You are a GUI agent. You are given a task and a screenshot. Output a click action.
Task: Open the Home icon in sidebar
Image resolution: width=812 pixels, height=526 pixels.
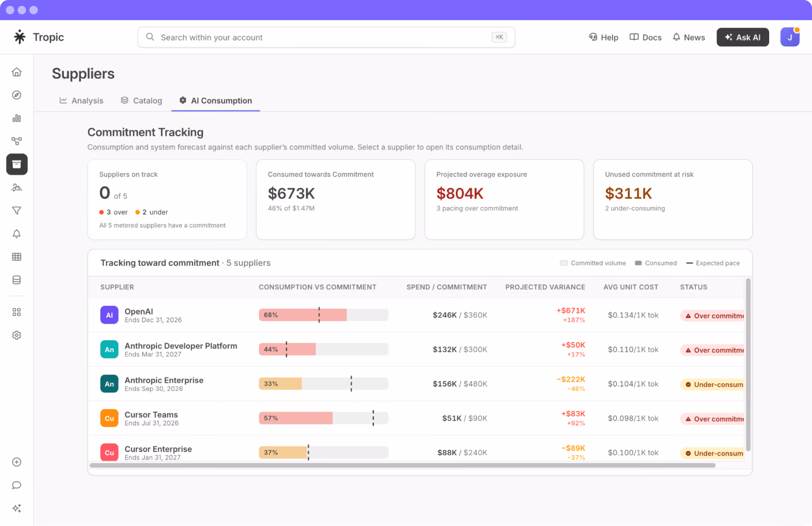tap(17, 72)
